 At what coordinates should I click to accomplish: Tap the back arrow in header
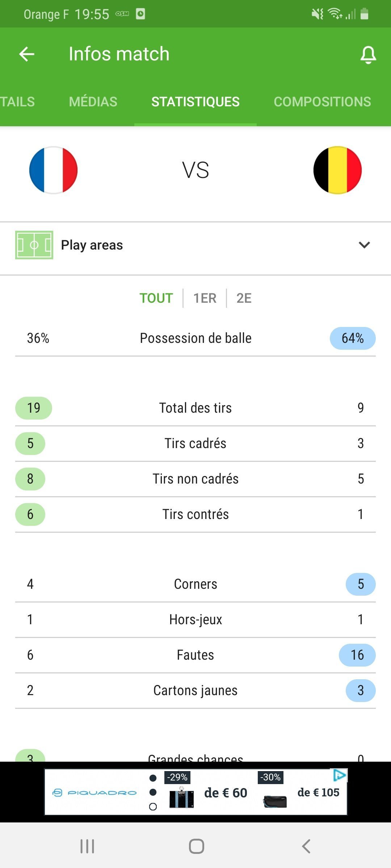[x=27, y=54]
